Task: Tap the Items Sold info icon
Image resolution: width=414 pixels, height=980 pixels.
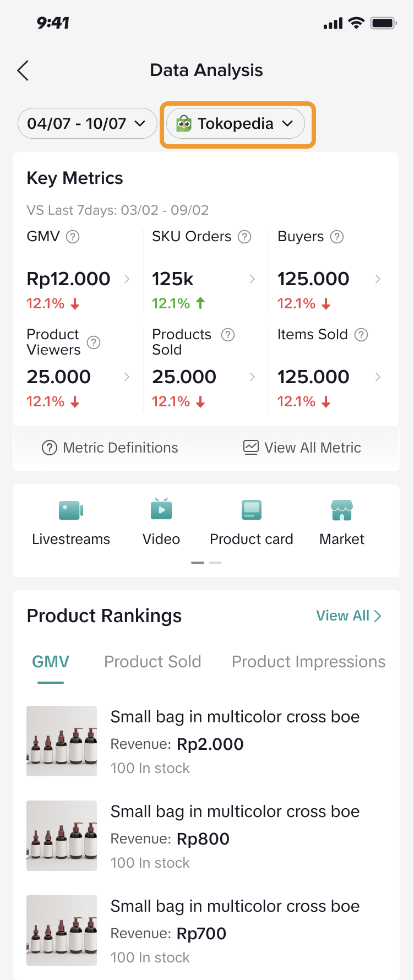Action: tap(361, 335)
